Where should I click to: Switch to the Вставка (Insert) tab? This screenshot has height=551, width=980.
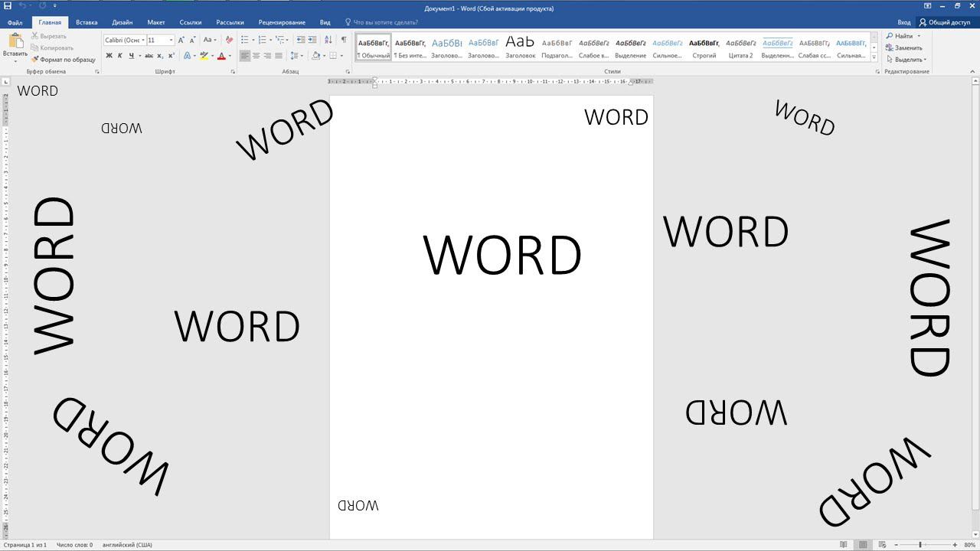point(87,22)
